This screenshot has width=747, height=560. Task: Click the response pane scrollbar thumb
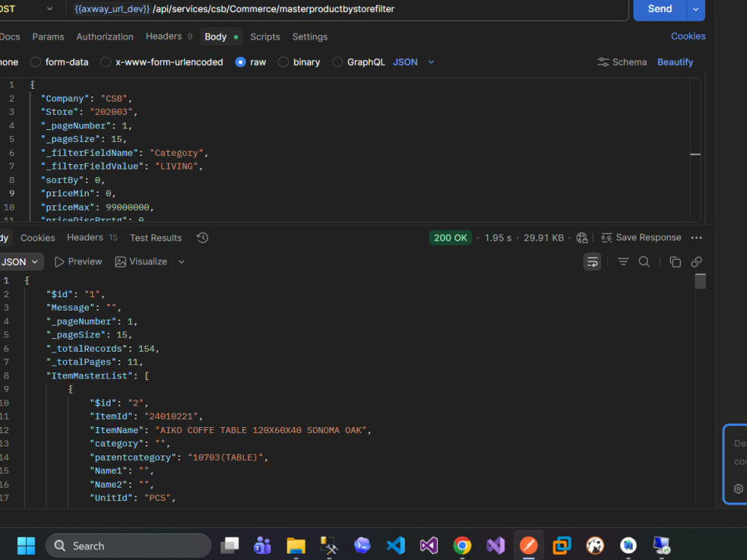700,281
